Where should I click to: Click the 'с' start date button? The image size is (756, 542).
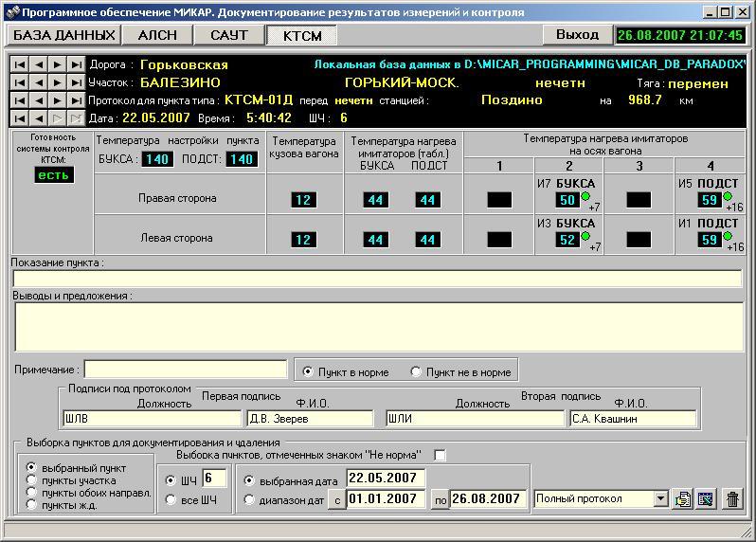336,499
